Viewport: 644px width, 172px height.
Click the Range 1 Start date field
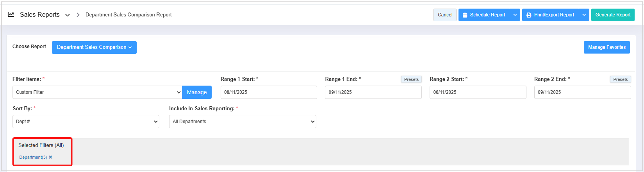click(269, 92)
